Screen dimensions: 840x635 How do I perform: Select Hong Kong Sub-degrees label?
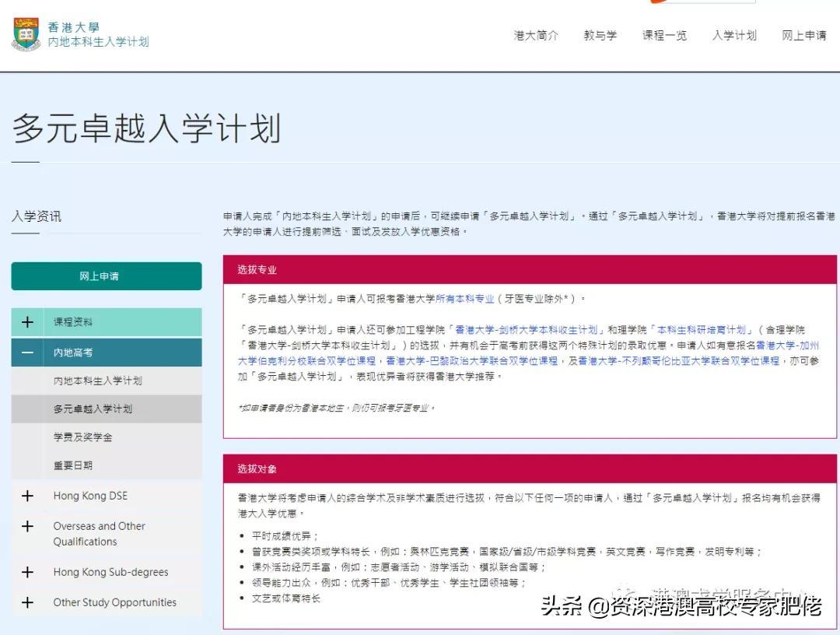[111, 572]
